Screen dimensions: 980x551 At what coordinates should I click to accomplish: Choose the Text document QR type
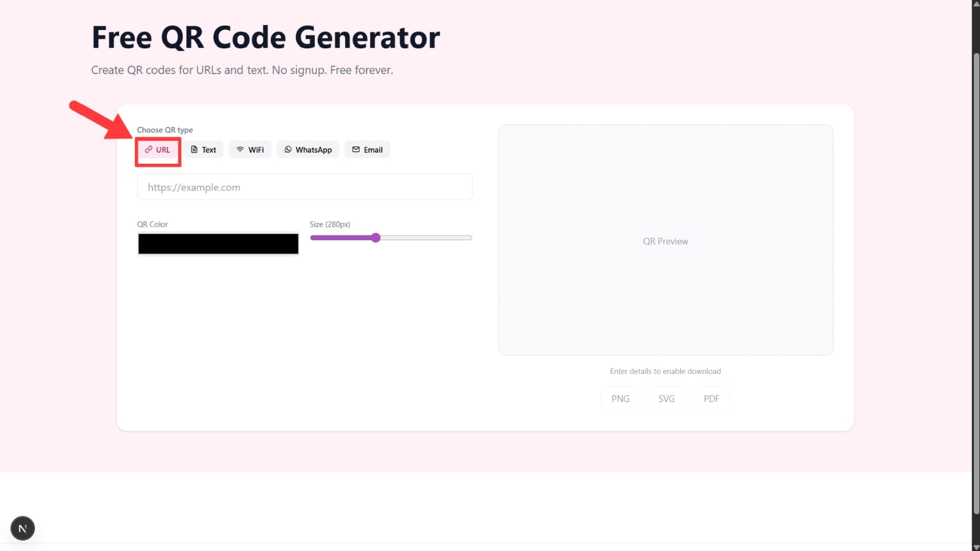pyautogui.click(x=203, y=150)
